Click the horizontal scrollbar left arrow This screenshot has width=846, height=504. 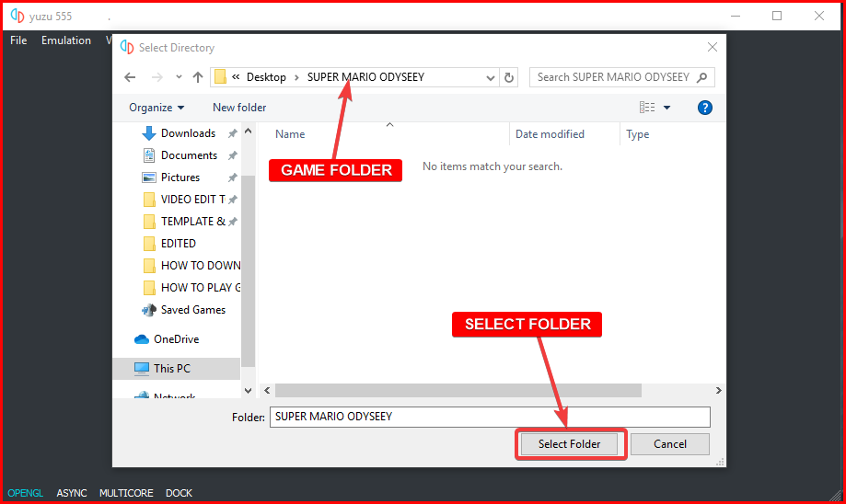point(267,390)
